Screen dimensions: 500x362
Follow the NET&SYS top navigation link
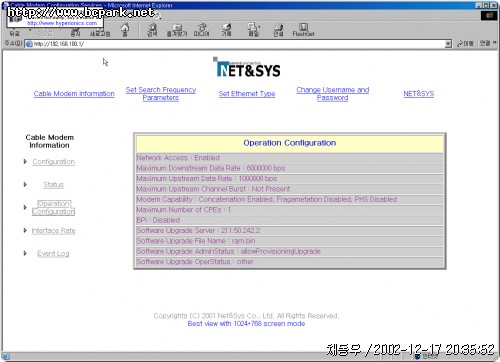[x=419, y=94]
